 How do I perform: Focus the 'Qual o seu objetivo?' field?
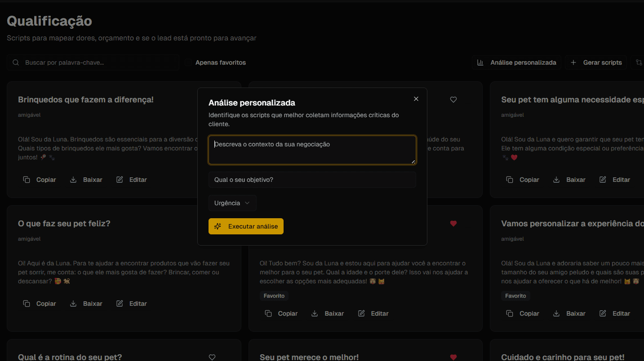pyautogui.click(x=312, y=180)
